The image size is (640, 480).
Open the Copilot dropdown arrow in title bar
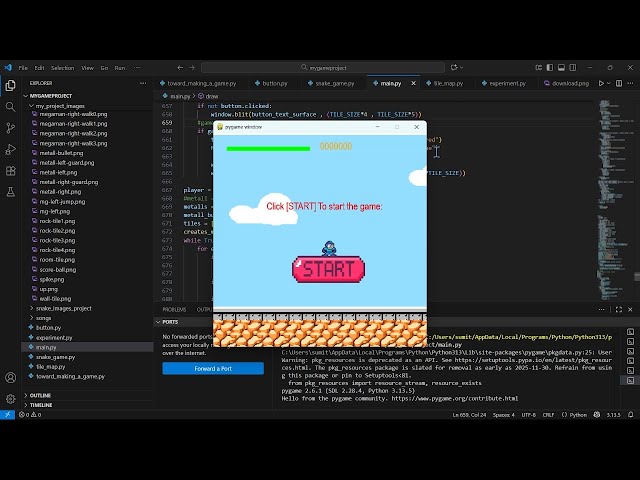(x=461, y=67)
